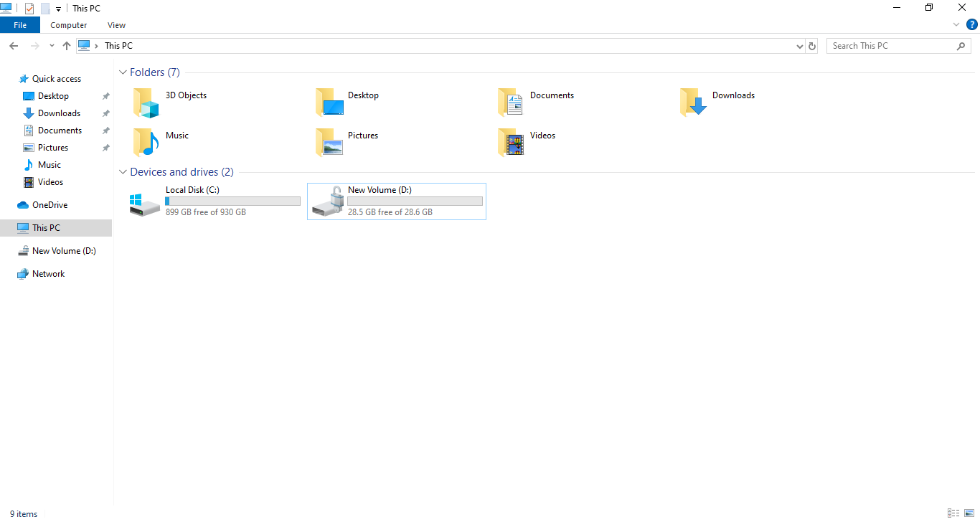Click the New Volume (D:) usage bar
This screenshot has width=980, height=522.
pos(415,201)
